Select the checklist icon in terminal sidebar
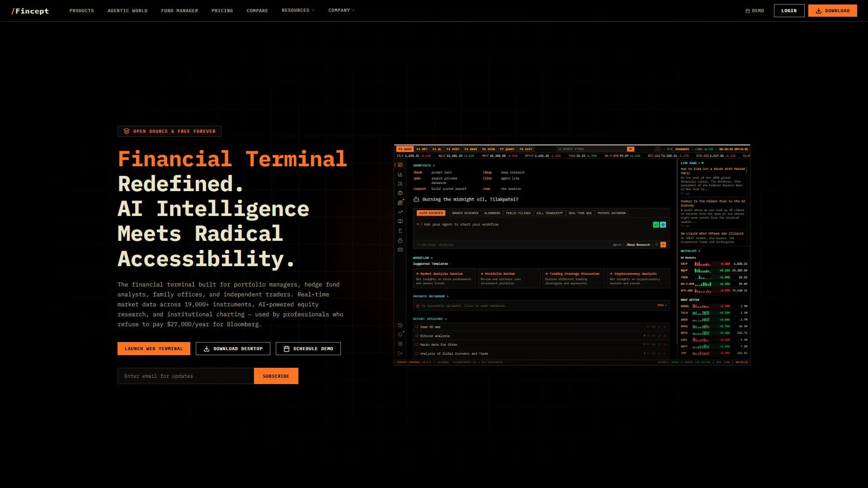 [400, 184]
